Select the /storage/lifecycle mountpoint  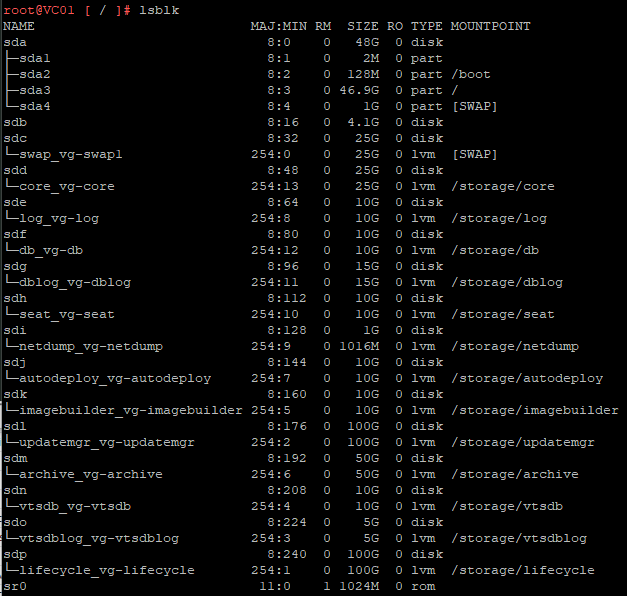click(x=523, y=570)
